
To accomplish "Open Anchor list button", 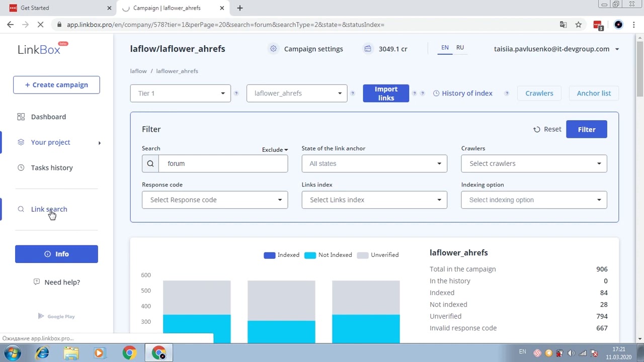I will click(x=594, y=93).
